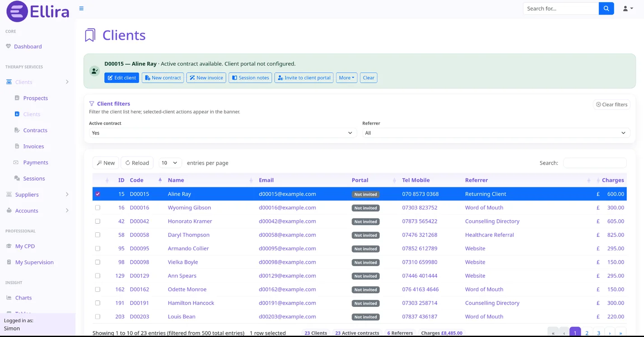Click the selected-client avatar icon in banner
Viewport: 644px width, 337px height.
tap(94, 71)
